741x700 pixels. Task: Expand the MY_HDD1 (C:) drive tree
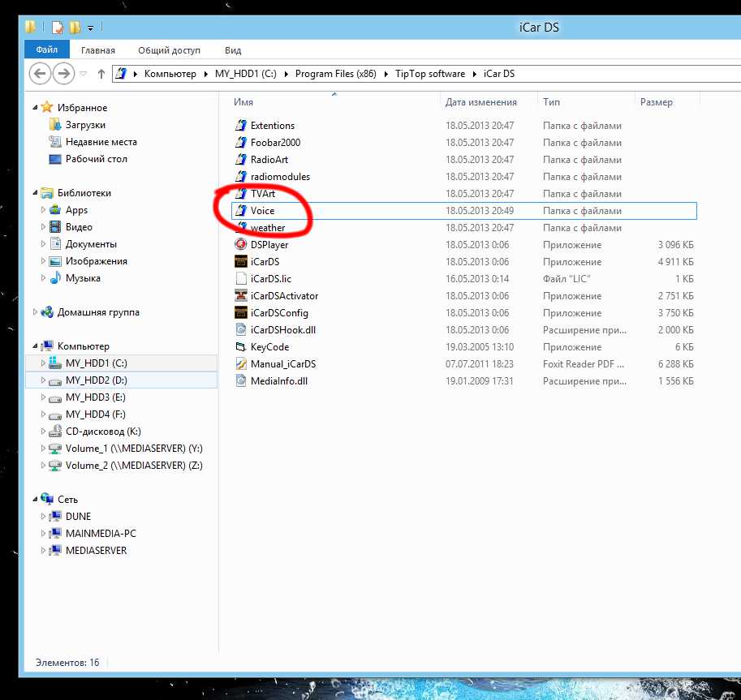(44, 363)
